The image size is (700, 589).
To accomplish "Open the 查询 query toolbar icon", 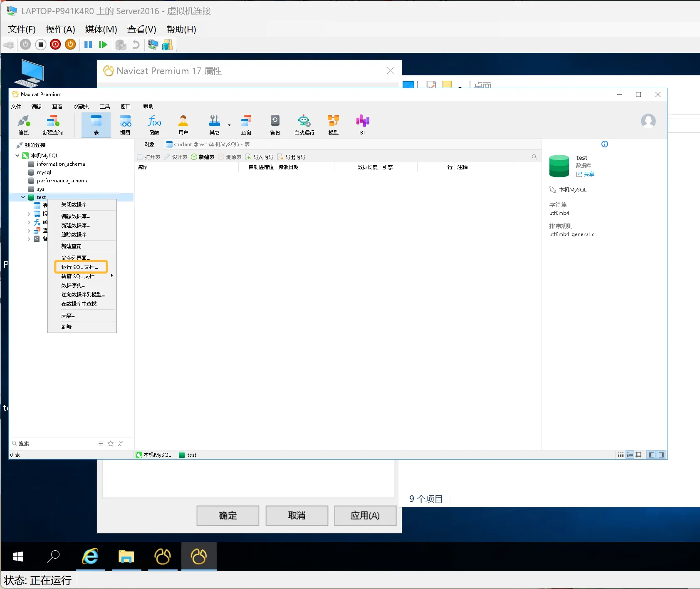I will (246, 125).
